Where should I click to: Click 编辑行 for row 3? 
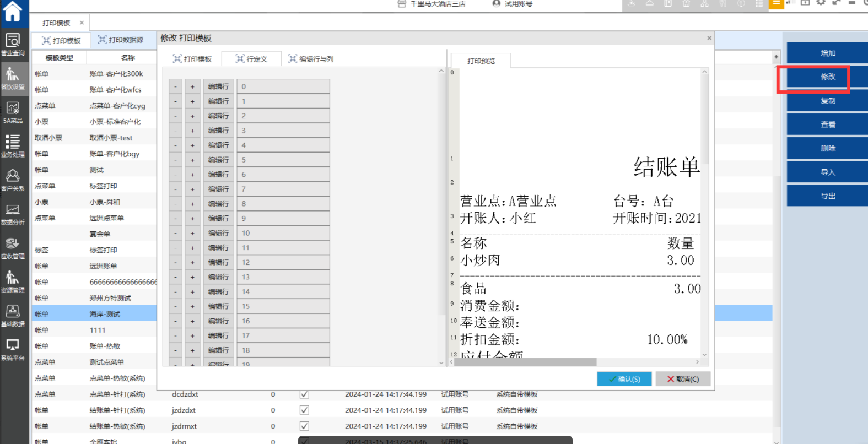(x=219, y=131)
